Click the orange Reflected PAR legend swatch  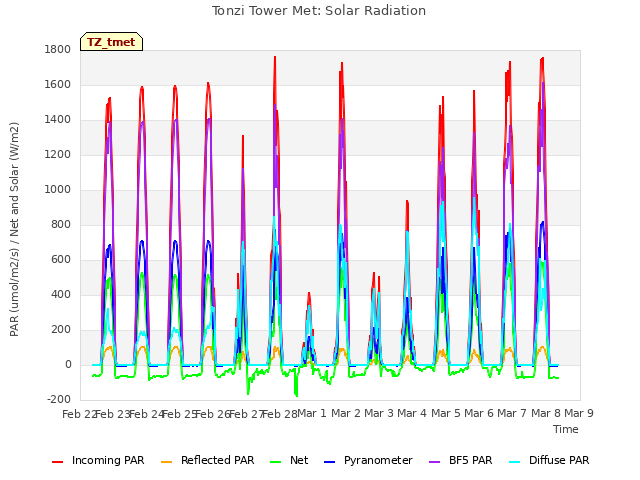coord(167,462)
